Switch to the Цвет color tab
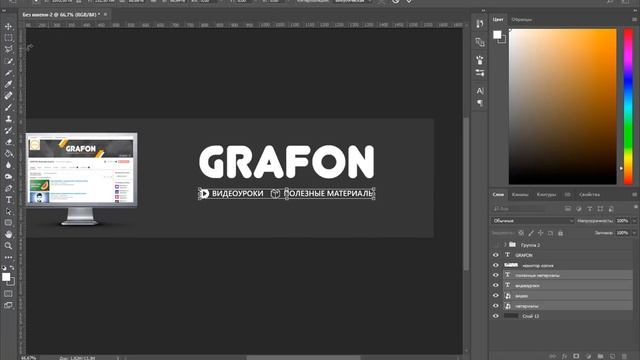640x360 pixels. point(498,20)
